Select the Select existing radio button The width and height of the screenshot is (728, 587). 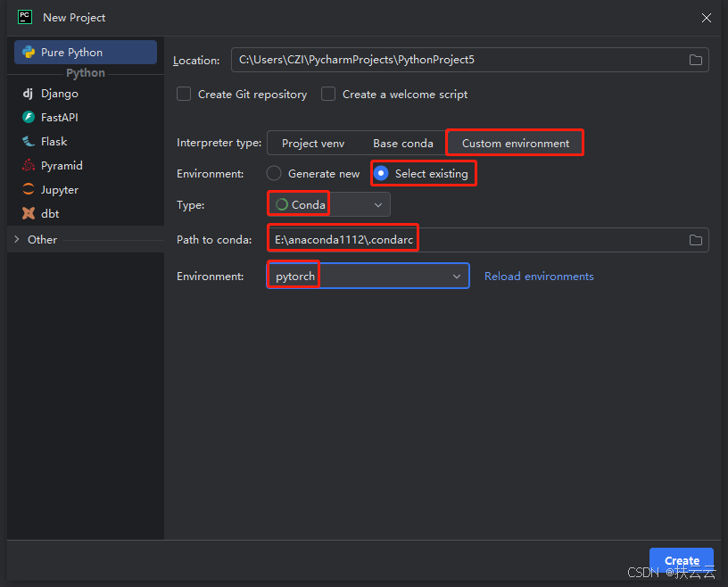pyautogui.click(x=381, y=173)
